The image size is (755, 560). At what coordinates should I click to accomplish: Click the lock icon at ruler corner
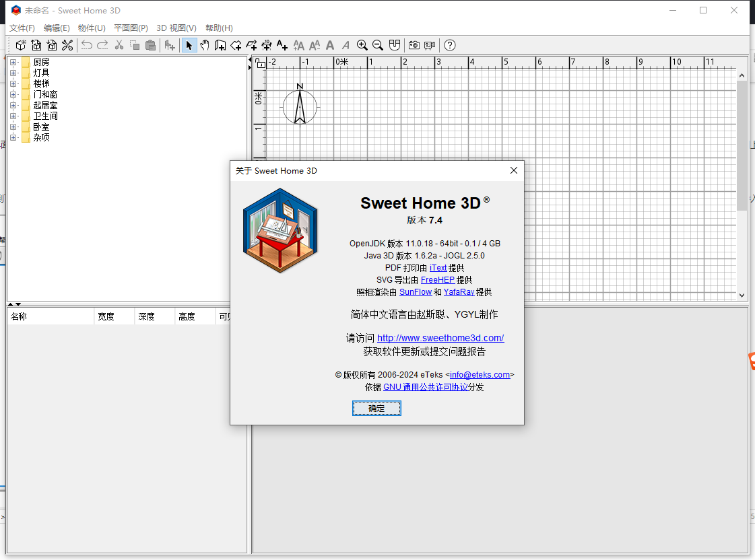tap(261, 63)
